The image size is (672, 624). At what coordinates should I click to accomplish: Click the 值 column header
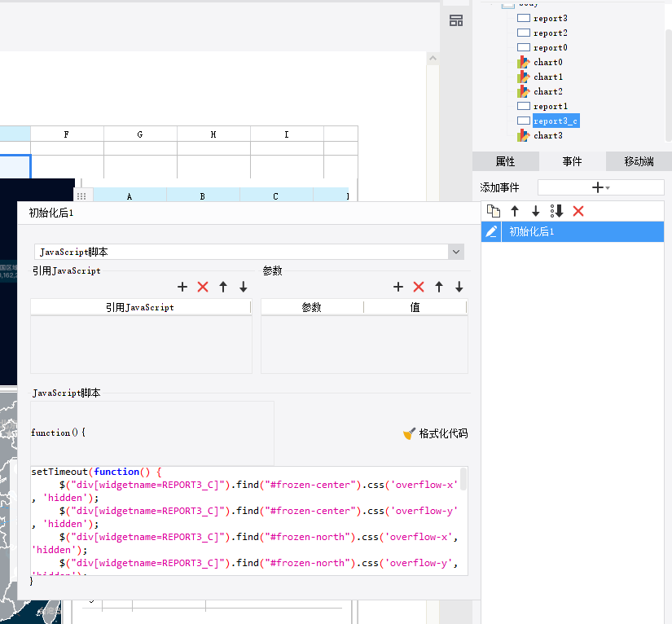[415, 307]
